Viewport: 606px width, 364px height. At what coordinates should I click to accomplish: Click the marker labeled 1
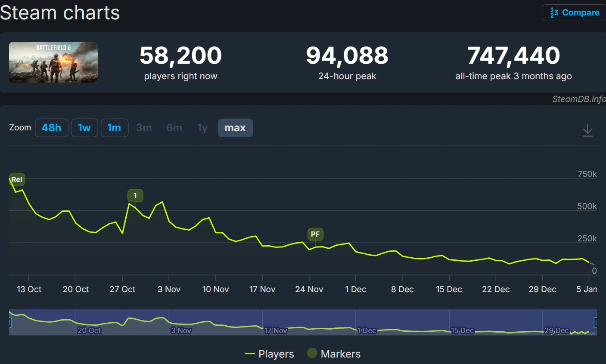(135, 196)
